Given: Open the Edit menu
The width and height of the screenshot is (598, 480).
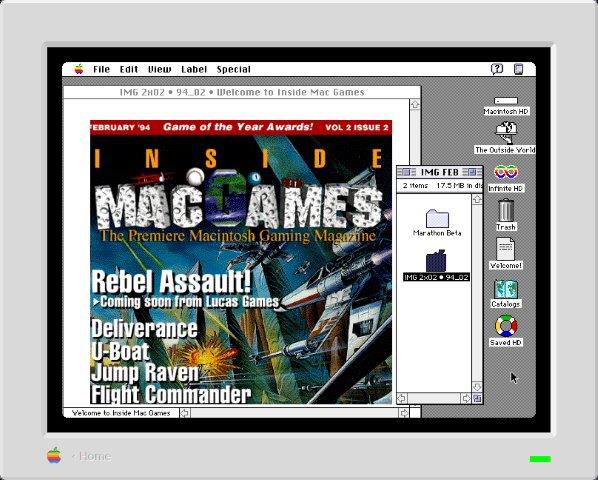Looking at the screenshot, I should click(129, 69).
